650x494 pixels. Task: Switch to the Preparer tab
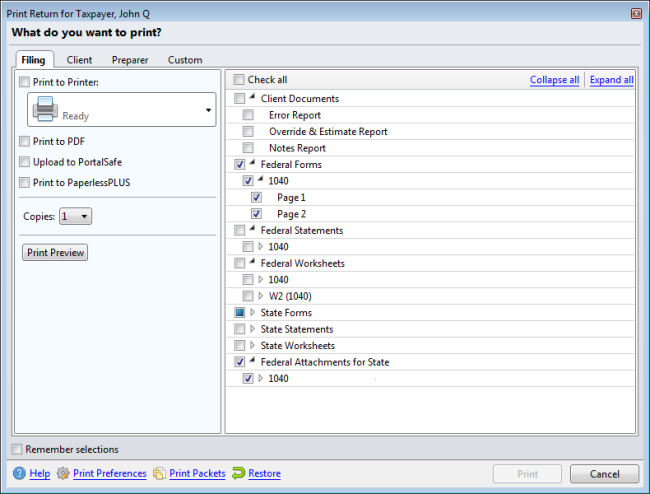[x=130, y=60]
